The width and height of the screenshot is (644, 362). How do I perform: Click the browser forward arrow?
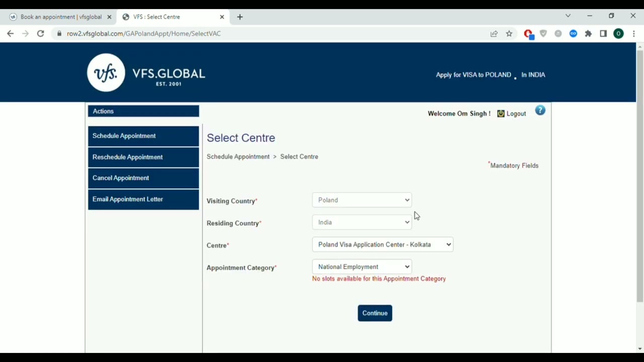[26, 34]
